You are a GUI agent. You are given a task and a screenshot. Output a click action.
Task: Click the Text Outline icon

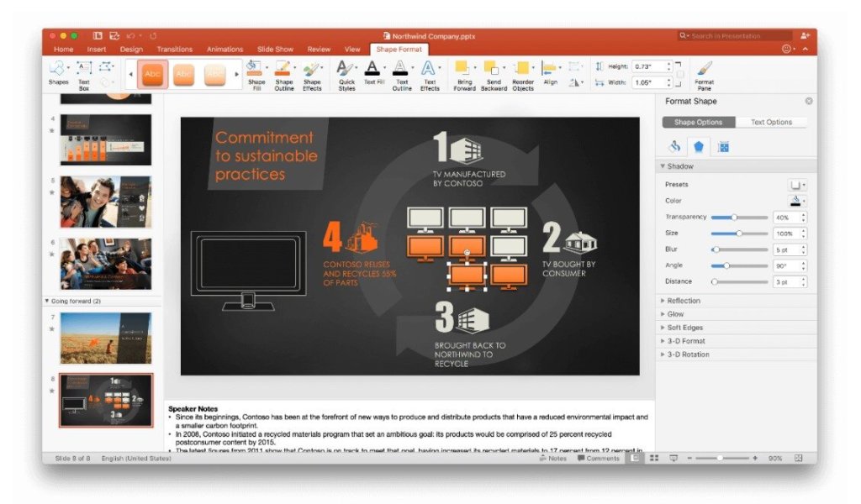coord(400,69)
